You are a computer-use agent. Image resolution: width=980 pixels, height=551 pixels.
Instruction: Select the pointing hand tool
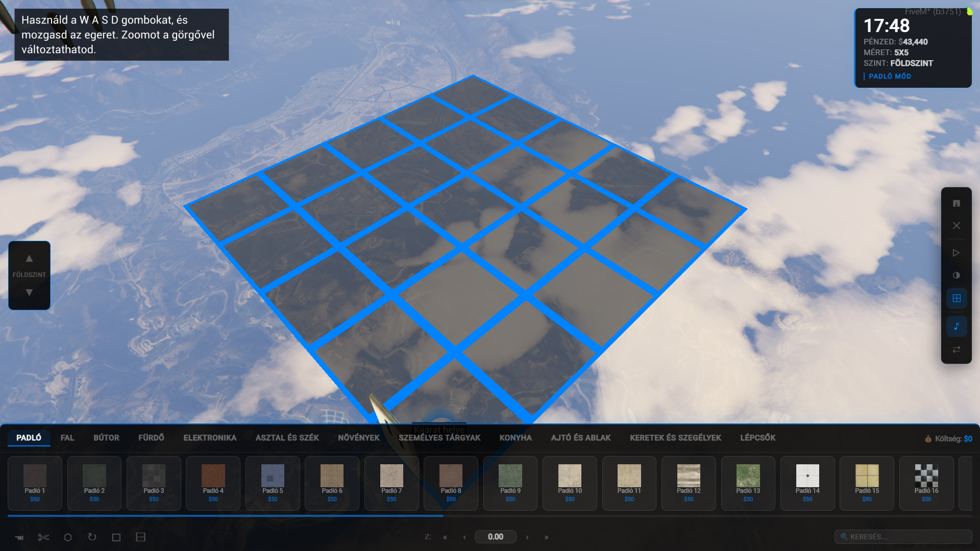click(x=19, y=537)
